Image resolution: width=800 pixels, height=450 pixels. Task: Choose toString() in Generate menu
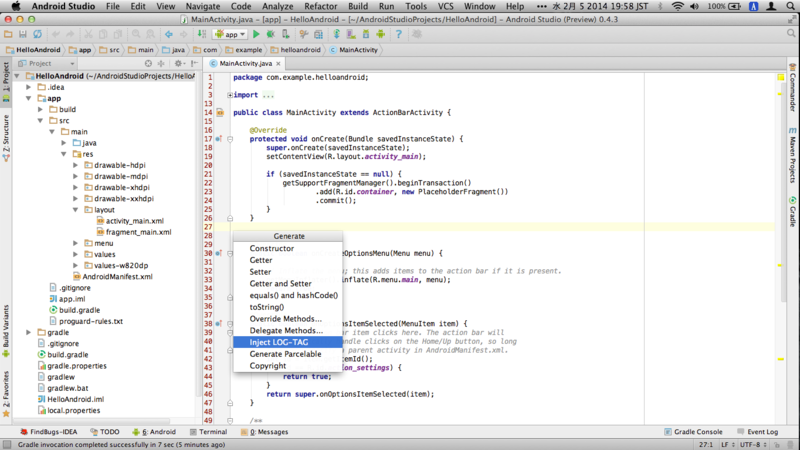[x=288, y=307]
